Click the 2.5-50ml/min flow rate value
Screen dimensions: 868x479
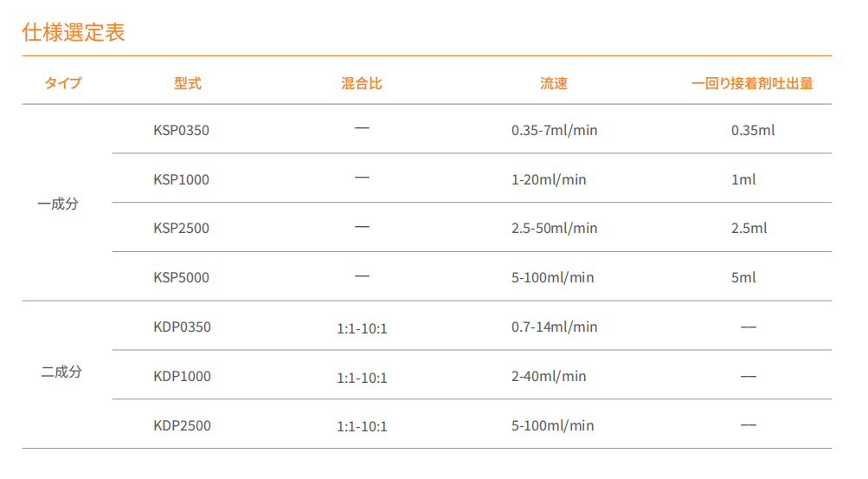click(x=554, y=228)
